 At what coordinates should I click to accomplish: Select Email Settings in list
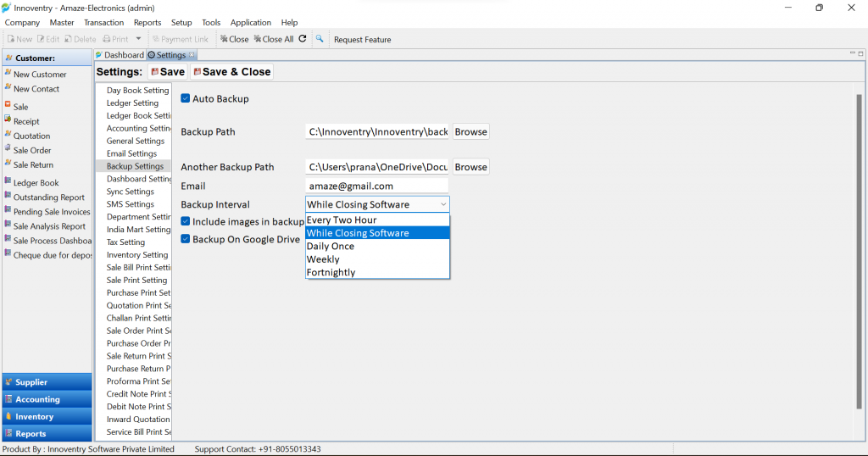pyautogui.click(x=131, y=153)
